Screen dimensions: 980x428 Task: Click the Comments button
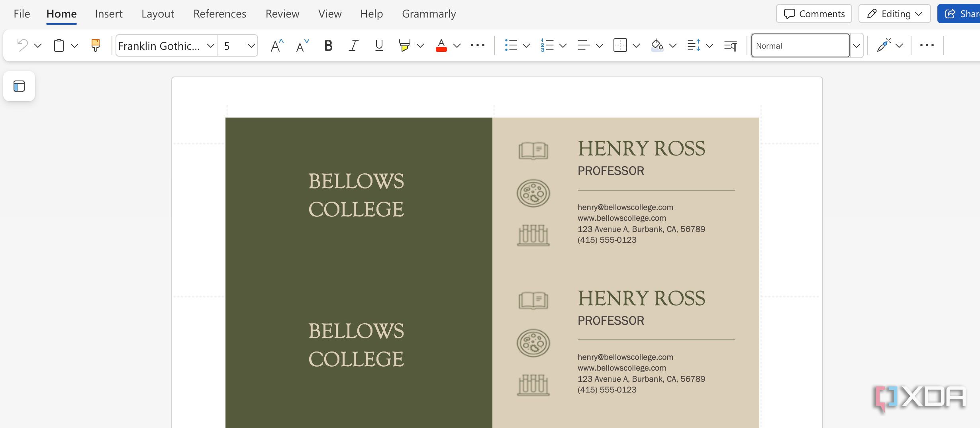point(813,13)
